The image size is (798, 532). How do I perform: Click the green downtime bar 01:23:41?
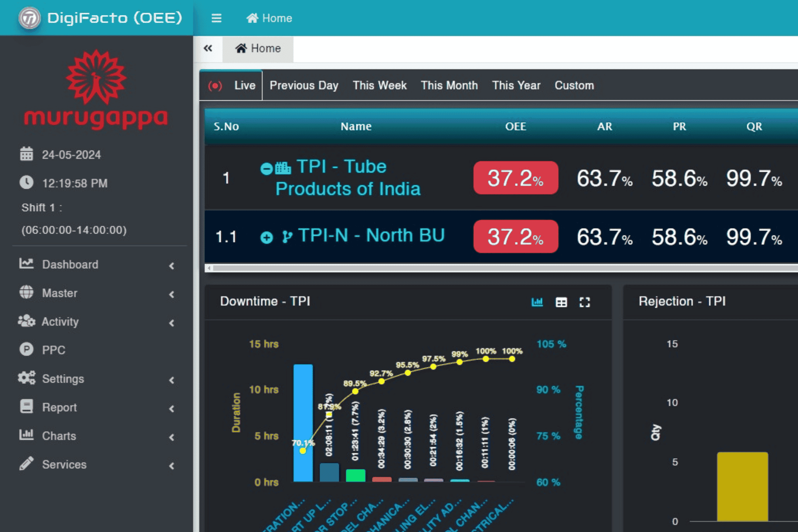(x=355, y=475)
